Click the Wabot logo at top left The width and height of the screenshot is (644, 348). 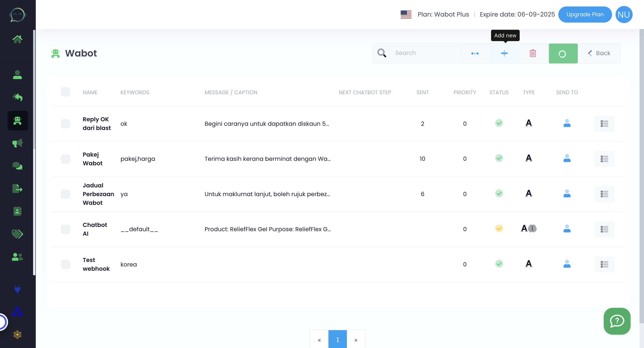coord(17,15)
